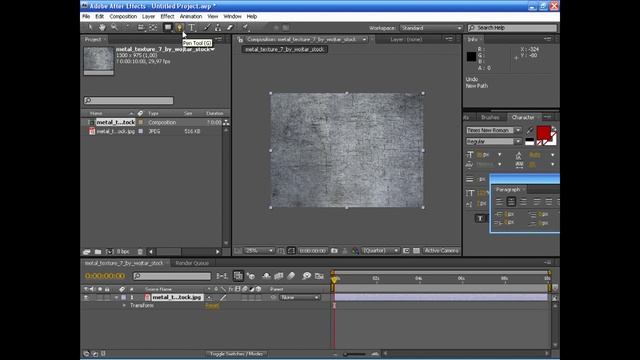
Task: Open the Times New Roman font dropdown
Action: coord(494,130)
